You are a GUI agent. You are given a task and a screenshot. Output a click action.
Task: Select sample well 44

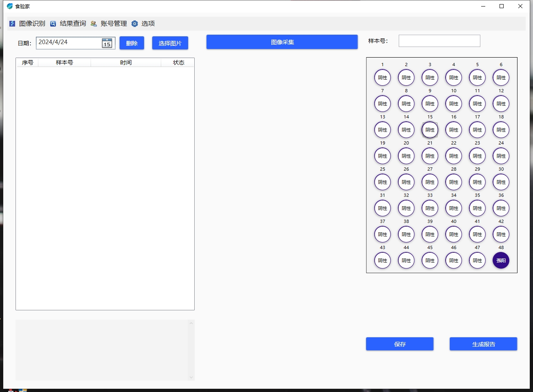406,261
